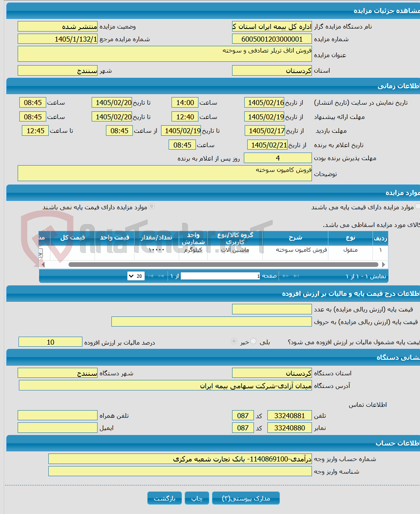The width and height of the screenshot is (420, 514).
Task: Click the auction number field 6005001203000001
Action: 272,39
